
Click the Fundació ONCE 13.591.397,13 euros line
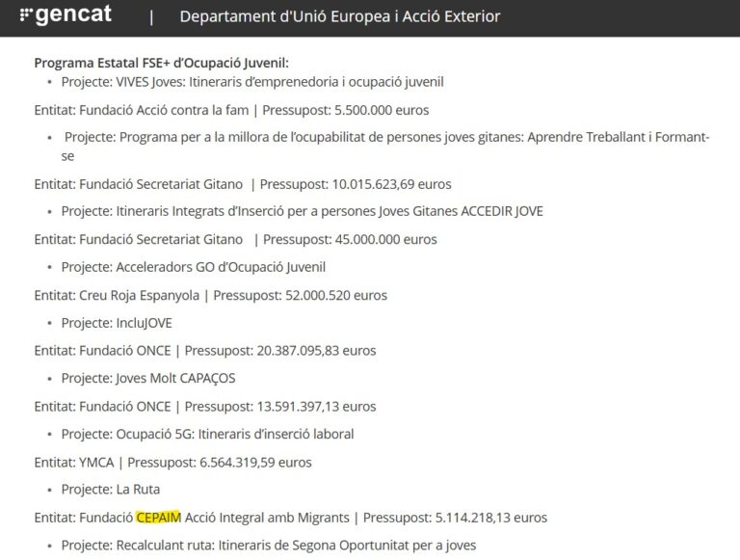(204, 406)
